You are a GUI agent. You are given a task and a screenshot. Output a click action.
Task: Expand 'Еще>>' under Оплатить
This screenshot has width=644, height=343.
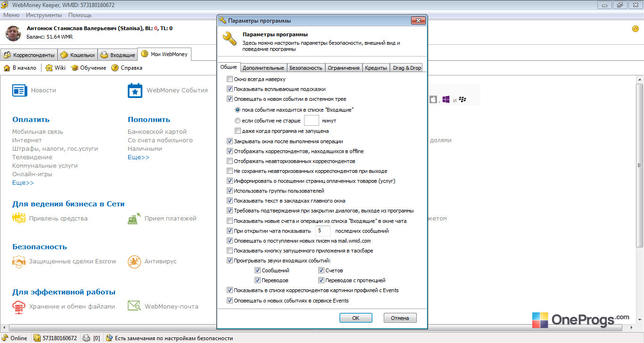pyautogui.click(x=23, y=183)
